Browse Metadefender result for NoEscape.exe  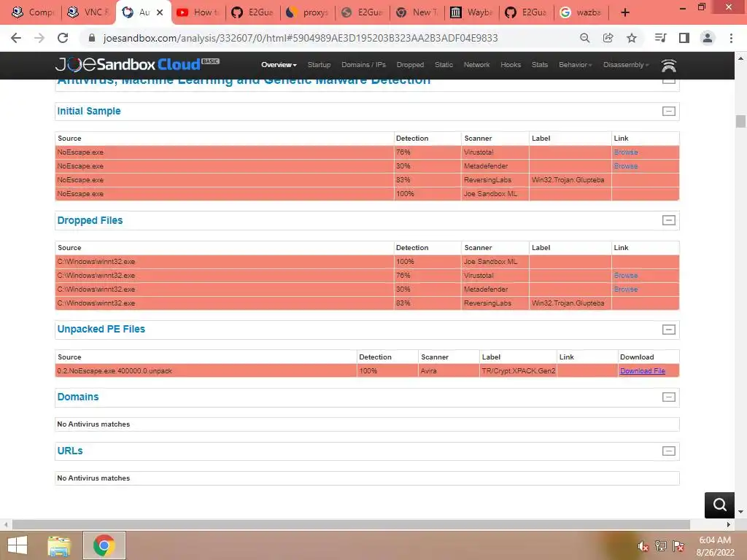(x=625, y=166)
